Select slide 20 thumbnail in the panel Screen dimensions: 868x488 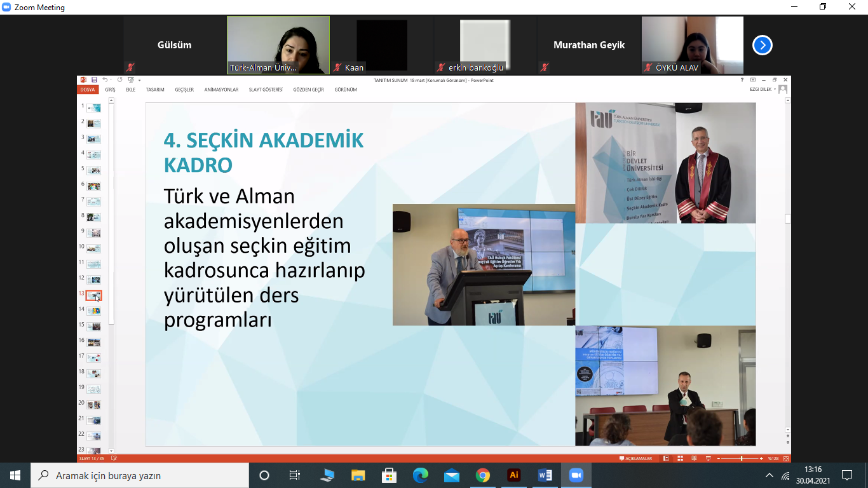(x=93, y=404)
